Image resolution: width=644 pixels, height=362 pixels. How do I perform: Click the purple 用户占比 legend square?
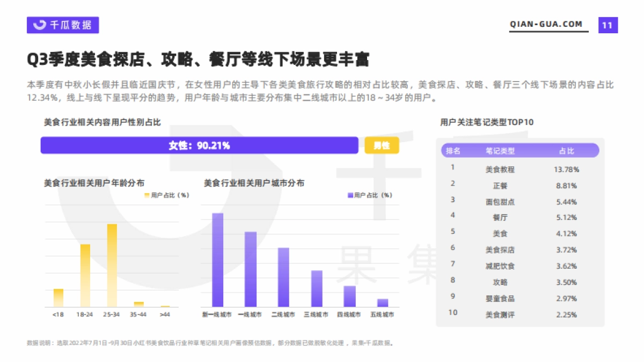(x=350, y=195)
